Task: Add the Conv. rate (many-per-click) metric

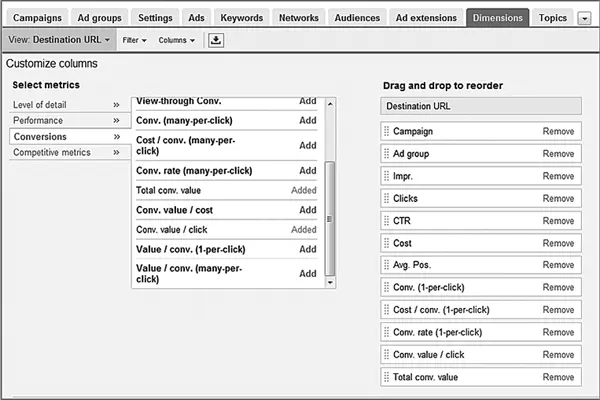Action: coord(308,170)
